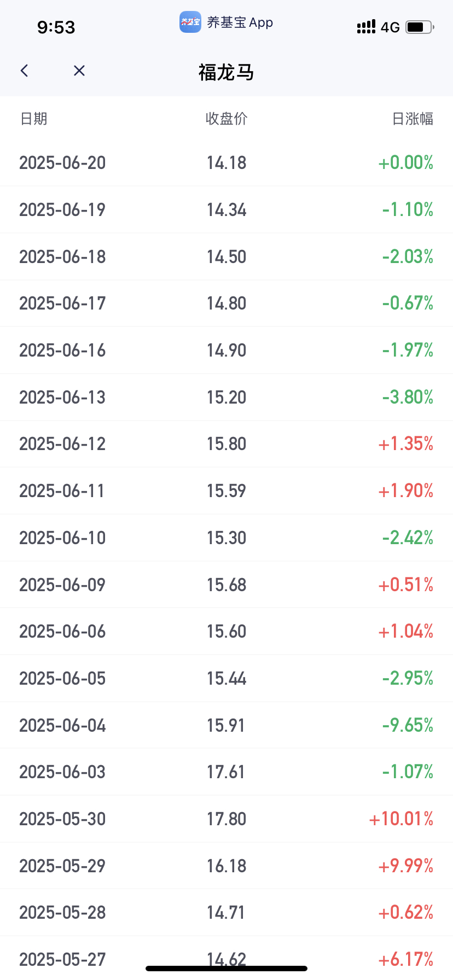Tap the back arrow icon

pyautogui.click(x=24, y=71)
